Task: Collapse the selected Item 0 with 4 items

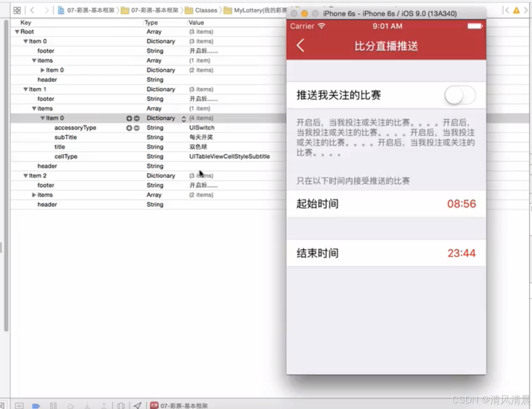Action: click(x=43, y=118)
